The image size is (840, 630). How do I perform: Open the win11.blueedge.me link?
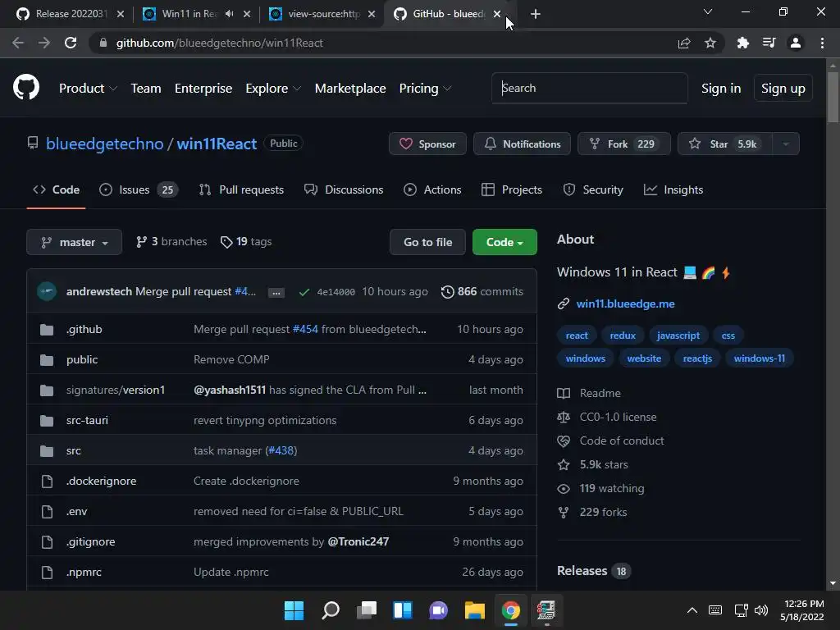[625, 304]
